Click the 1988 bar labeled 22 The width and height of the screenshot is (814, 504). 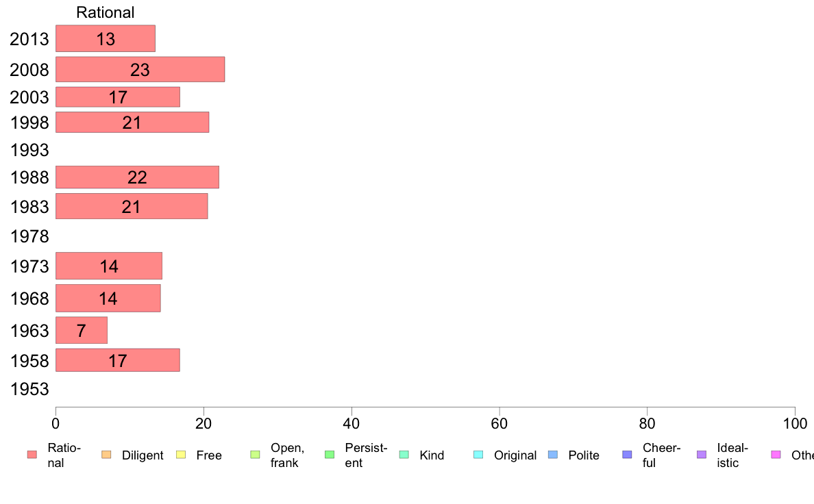point(137,177)
